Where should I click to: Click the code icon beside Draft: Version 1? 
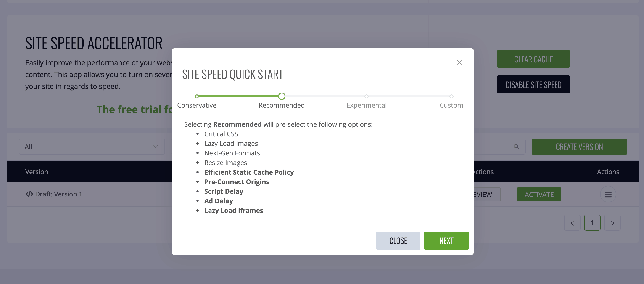click(x=29, y=194)
